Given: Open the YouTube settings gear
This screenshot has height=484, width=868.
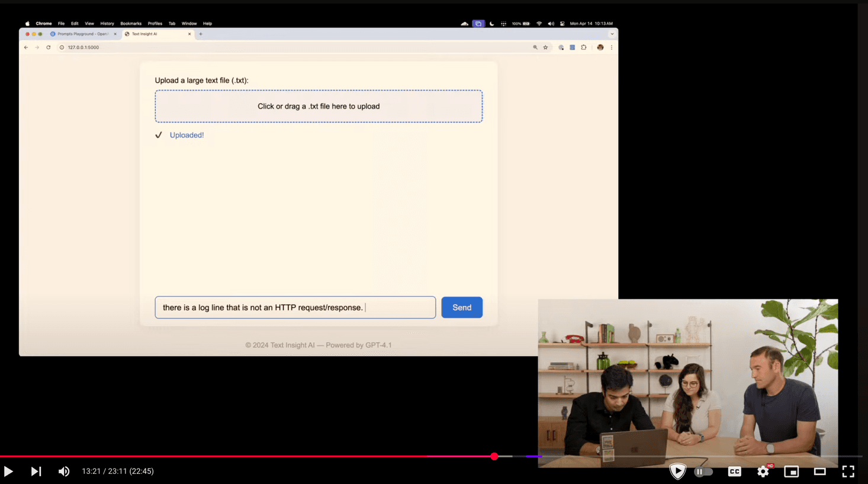Looking at the screenshot, I should 763,472.
